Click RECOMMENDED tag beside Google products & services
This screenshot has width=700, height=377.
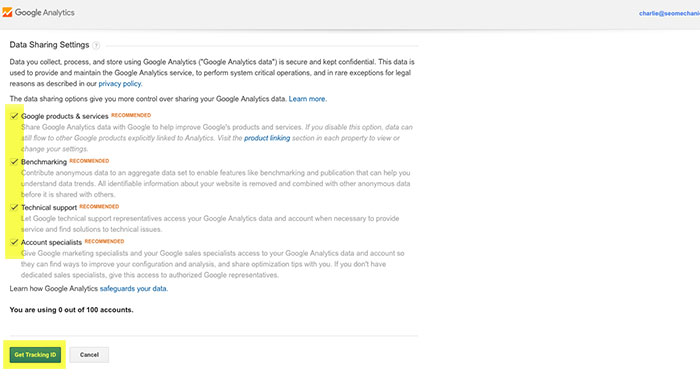(131, 115)
